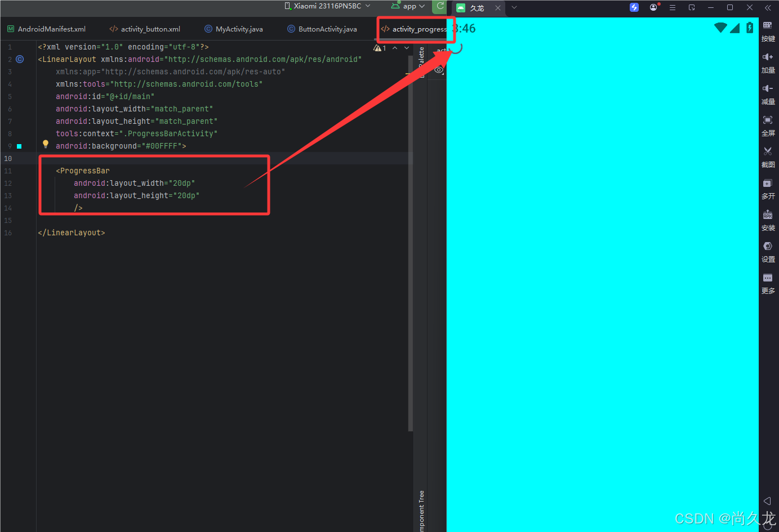This screenshot has height=532, width=779.
Task: Click the lightbulb quick-fix icon on line 9
Action: tap(46, 144)
